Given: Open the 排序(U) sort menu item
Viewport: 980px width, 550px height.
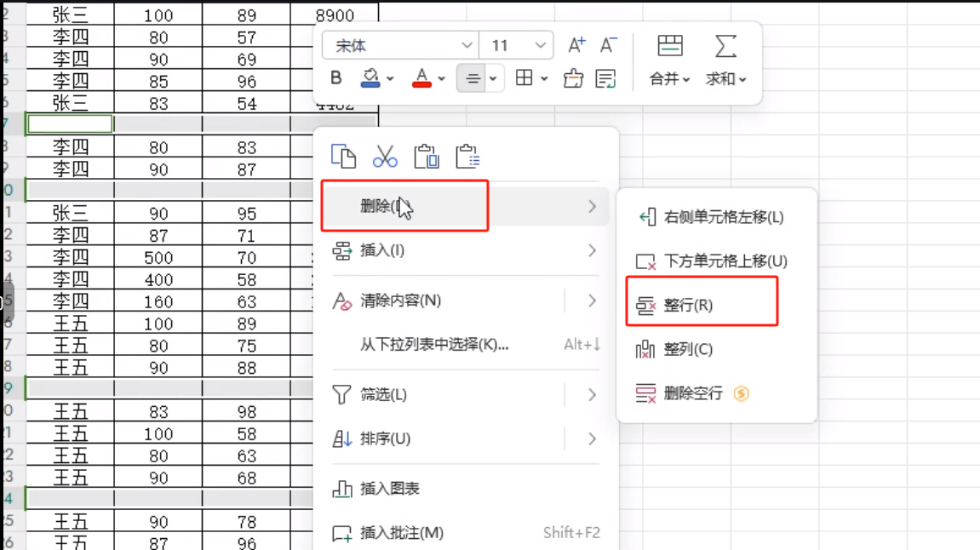Looking at the screenshot, I should click(x=385, y=438).
